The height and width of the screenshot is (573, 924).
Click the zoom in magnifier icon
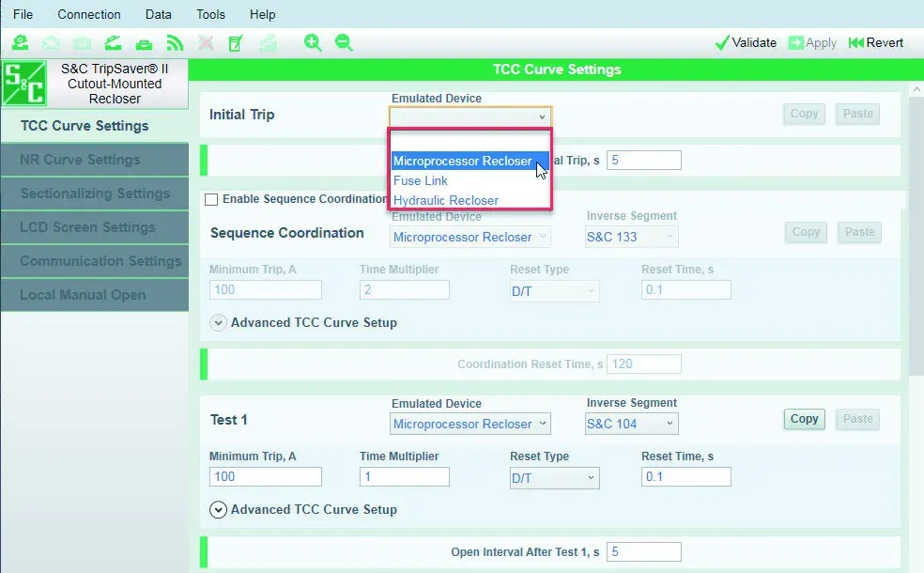[x=313, y=42]
